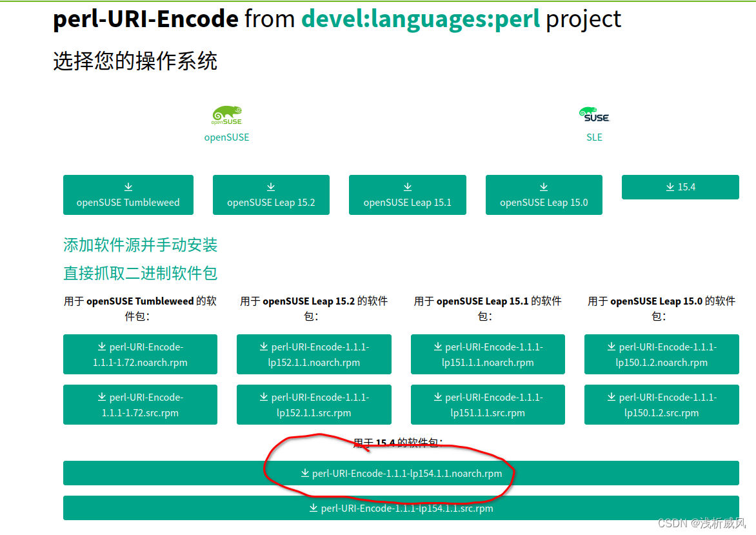
Task: Click download icon on Leap 15.0 button
Action: (544, 187)
